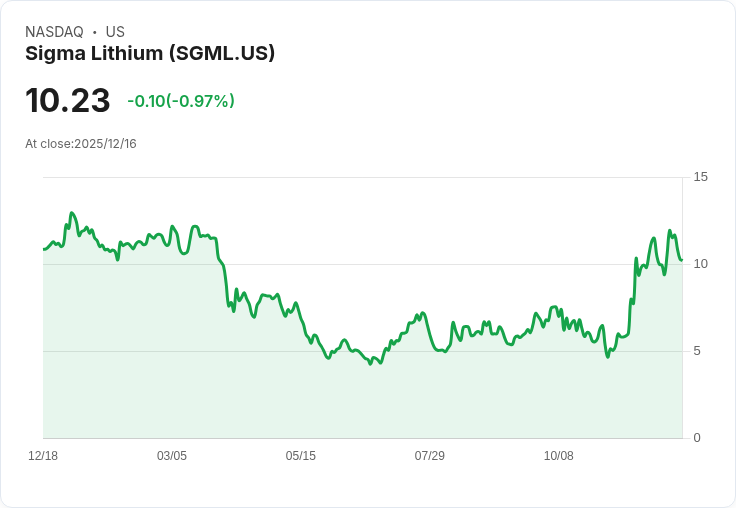Click the -0.10(-0.97%) change value
This screenshot has height=508, width=736.
click(181, 101)
